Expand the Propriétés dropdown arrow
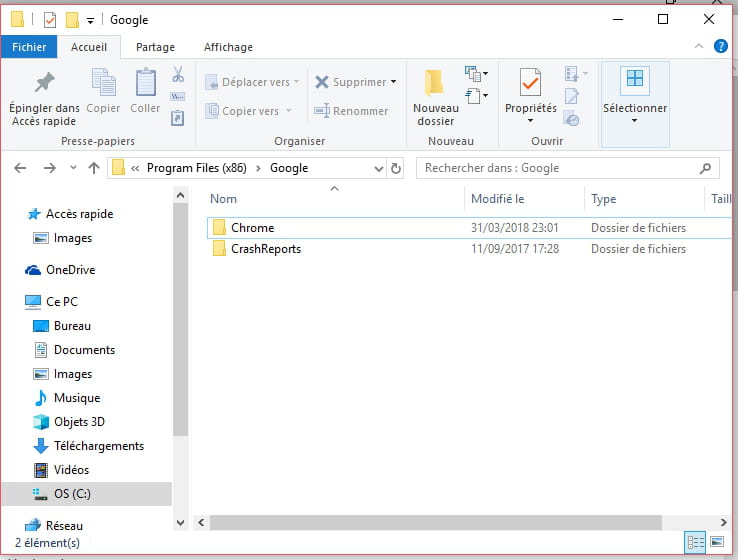This screenshot has width=738, height=560. [530, 121]
